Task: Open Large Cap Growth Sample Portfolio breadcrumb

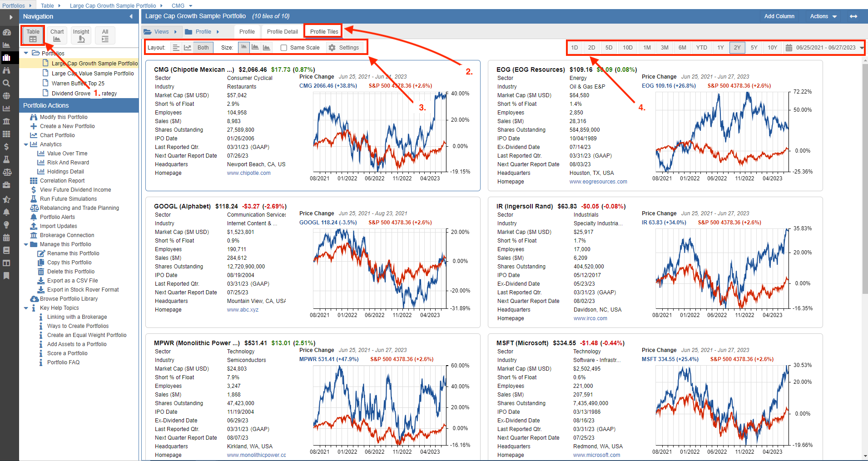Action: (116, 5)
